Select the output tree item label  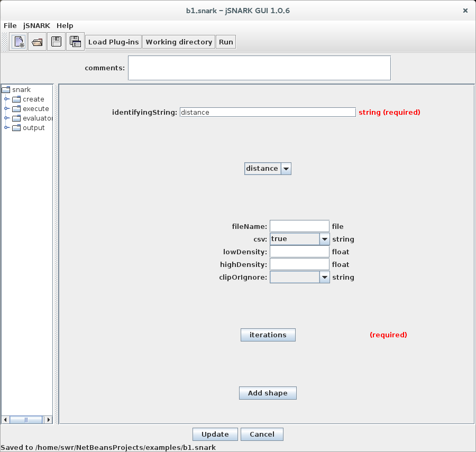34,128
